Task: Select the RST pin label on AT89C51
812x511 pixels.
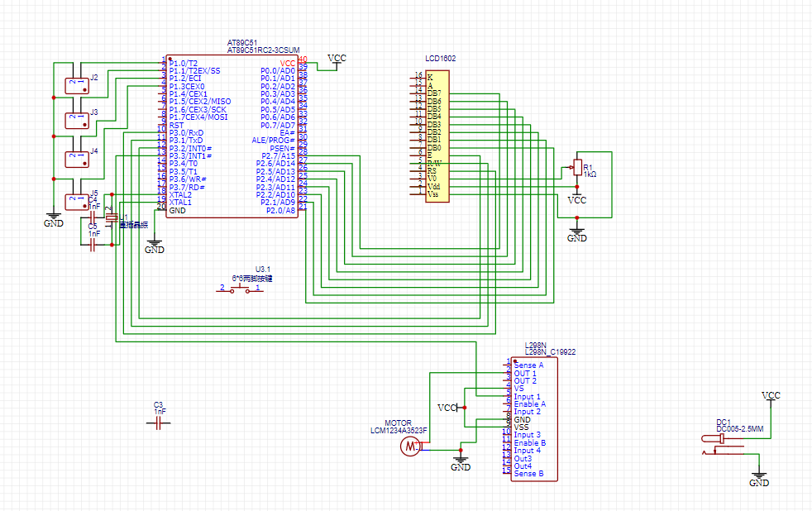Action: pos(176,126)
